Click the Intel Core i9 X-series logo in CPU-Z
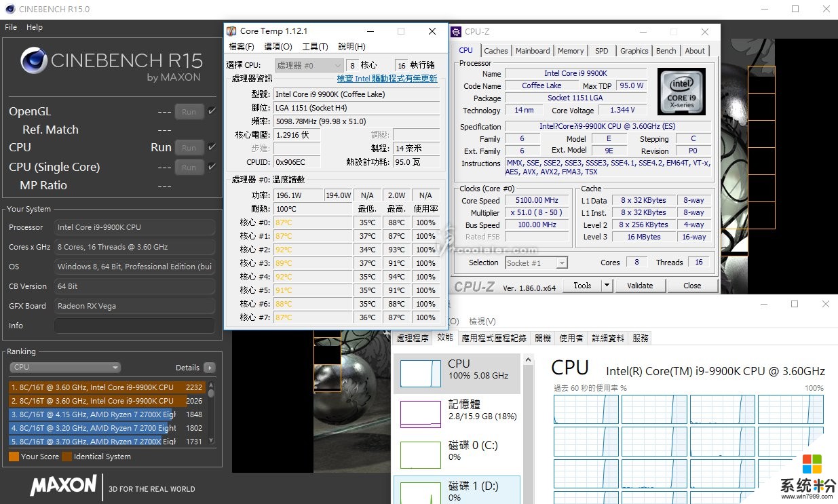Viewport: 838px width, 504px height. tap(681, 92)
